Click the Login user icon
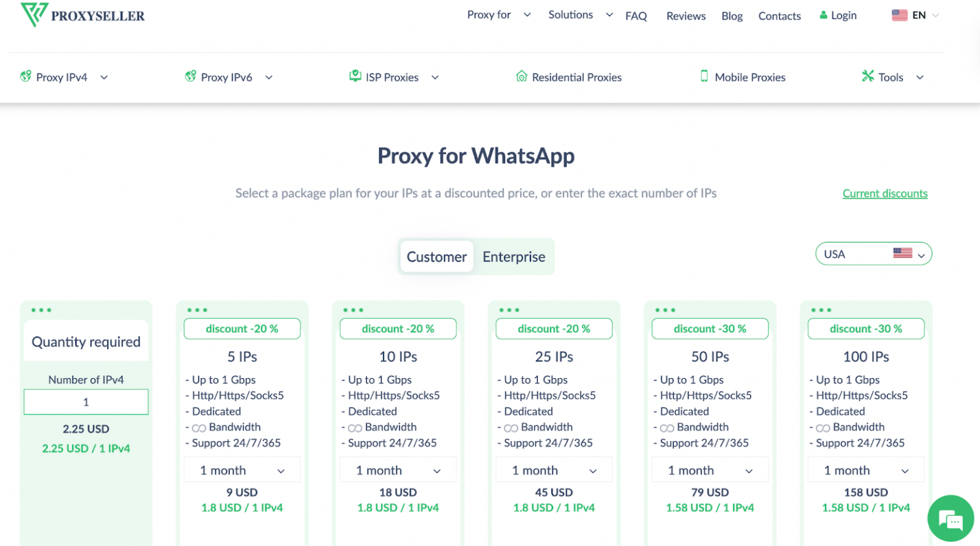The width and height of the screenshot is (980, 546). pos(822,15)
